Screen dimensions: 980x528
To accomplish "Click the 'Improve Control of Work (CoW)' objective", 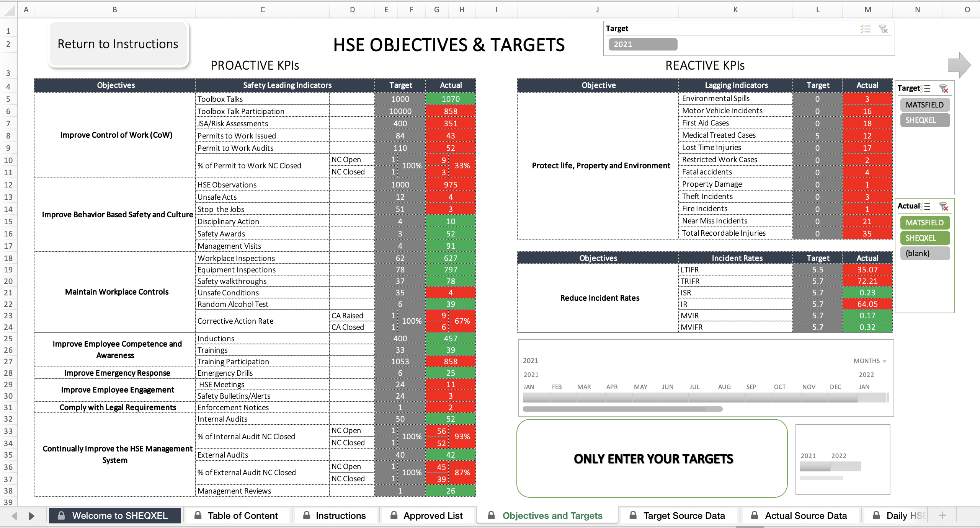I will point(115,135).
